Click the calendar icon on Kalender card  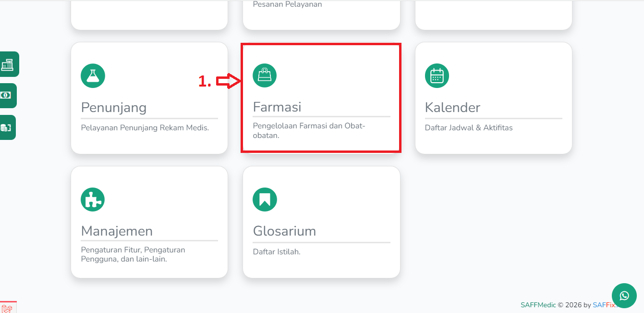(437, 75)
